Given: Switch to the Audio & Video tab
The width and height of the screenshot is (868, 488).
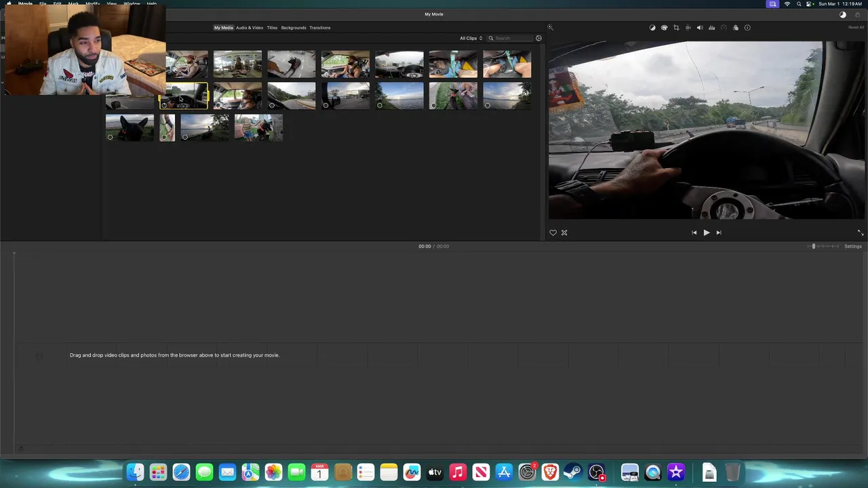Looking at the screenshot, I should click(250, 28).
